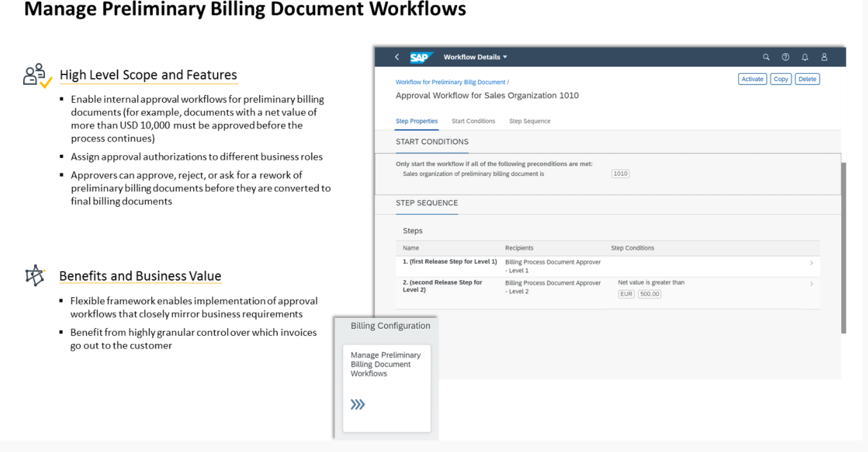Click the back arrow in SAP header

(397, 57)
